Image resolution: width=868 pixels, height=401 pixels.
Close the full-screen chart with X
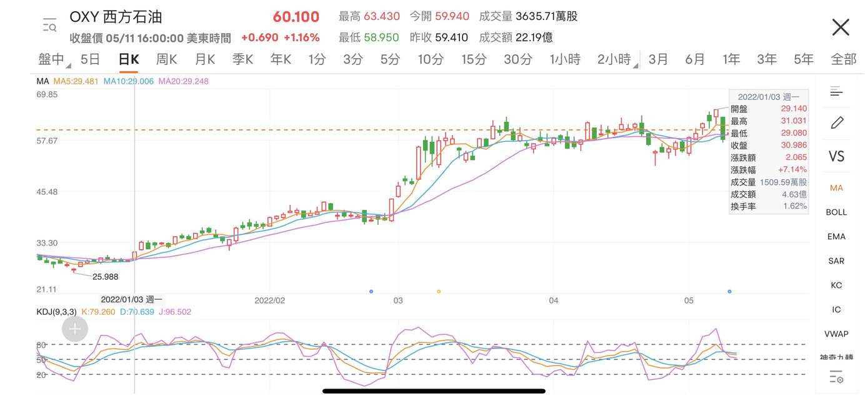tap(841, 27)
